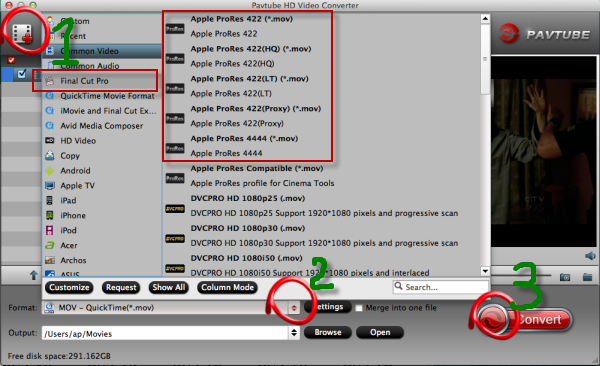Click the iPad device icon

click(x=50, y=200)
